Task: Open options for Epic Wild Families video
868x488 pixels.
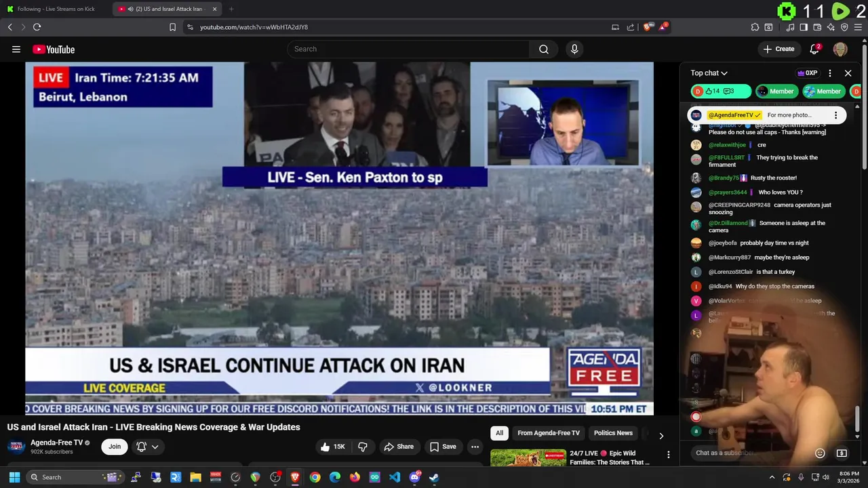Action: [668, 455]
